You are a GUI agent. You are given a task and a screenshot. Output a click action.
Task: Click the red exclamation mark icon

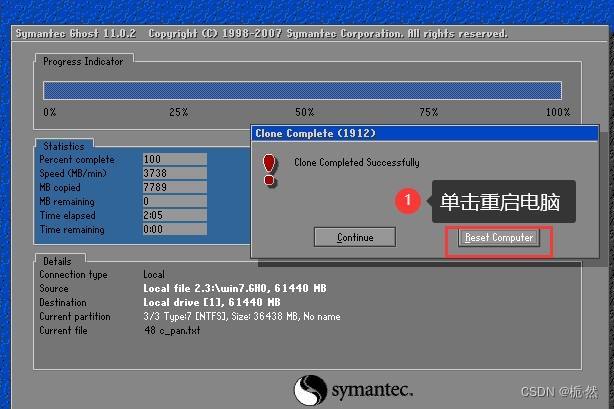270,170
